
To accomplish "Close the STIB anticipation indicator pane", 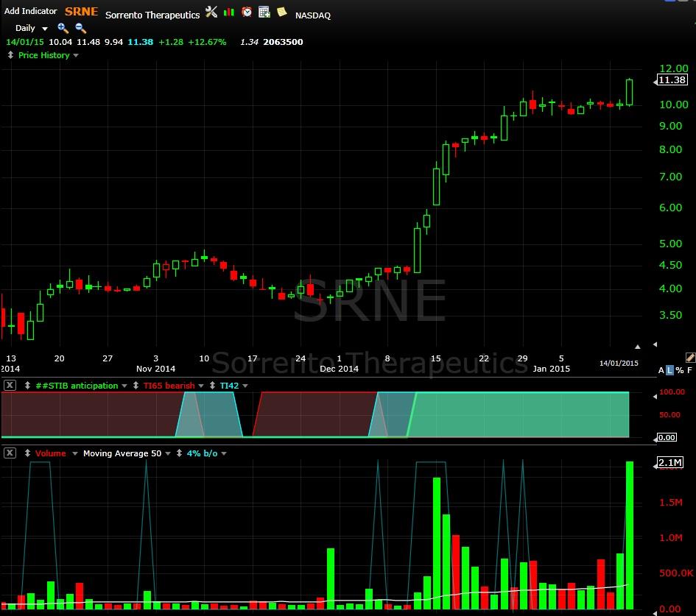I will pyautogui.click(x=10, y=385).
